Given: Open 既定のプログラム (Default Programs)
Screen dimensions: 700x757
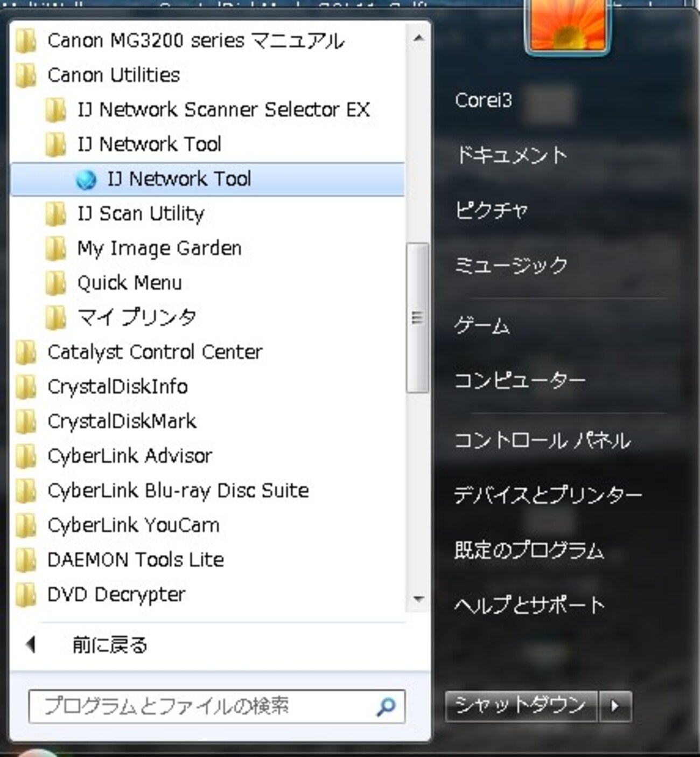Looking at the screenshot, I should pos(529,550).
